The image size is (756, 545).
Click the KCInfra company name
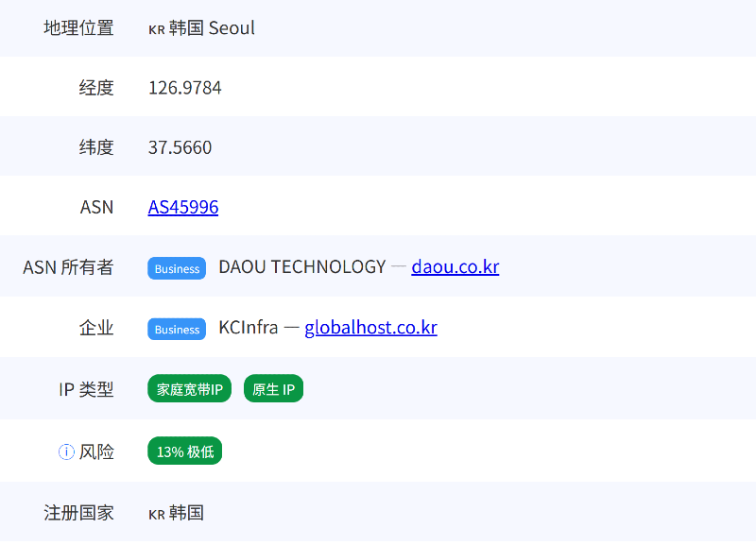pos(248,328)
